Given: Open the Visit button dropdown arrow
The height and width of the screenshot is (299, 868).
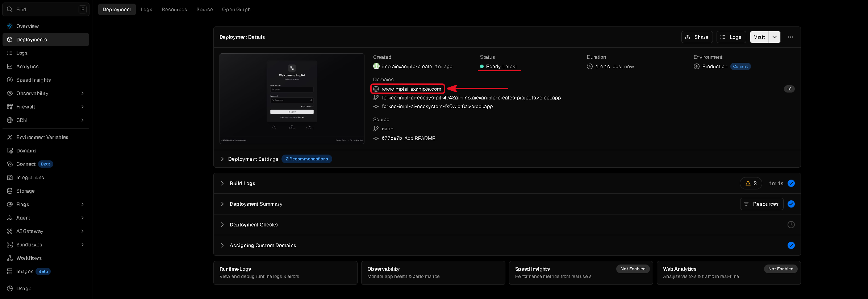Looking at the screenshot, I should [775, 37].
